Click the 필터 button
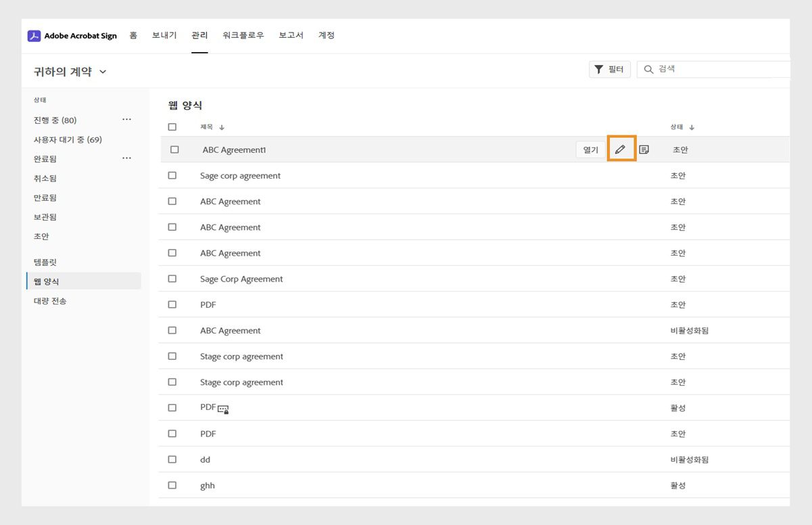This screenshot has height=525, width=812. coord(609,68)
